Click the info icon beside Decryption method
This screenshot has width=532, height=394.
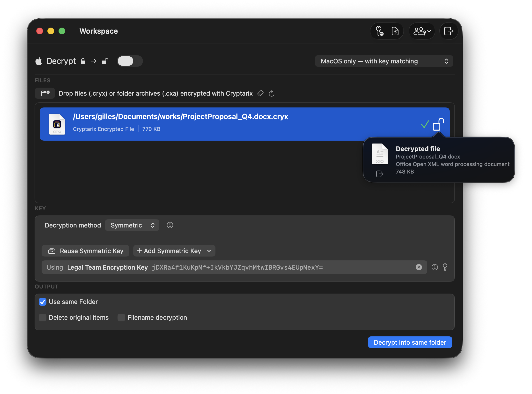170,225
